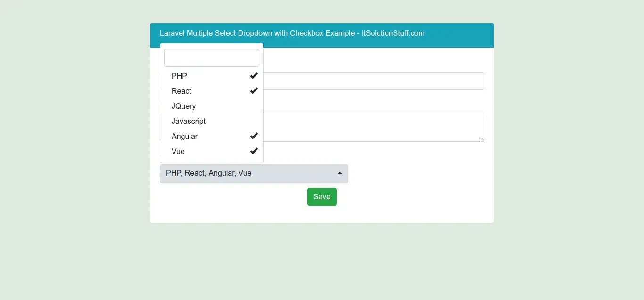Uncheck the React option label
The width and height of the screenshot is (644, 300).
(182, 91)
